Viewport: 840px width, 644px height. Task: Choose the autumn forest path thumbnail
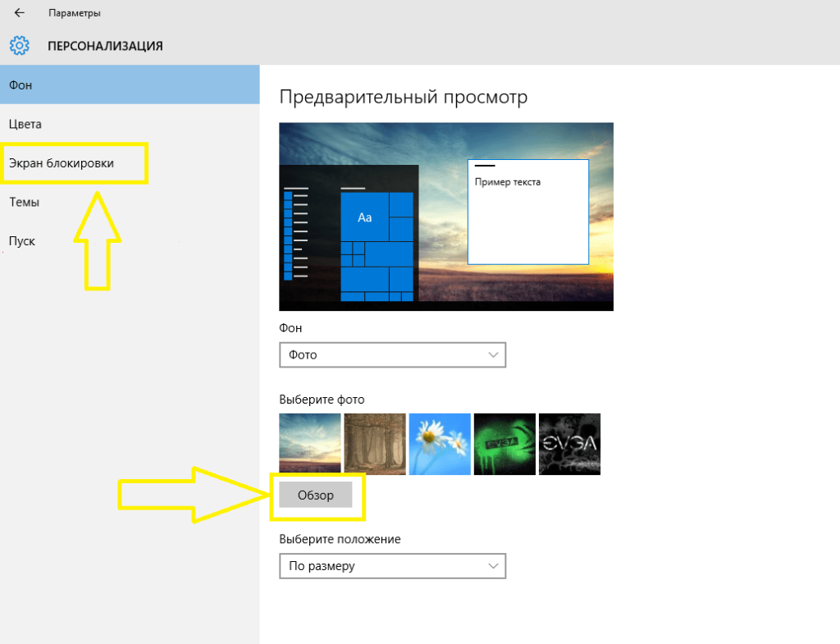tap(374, 444)
